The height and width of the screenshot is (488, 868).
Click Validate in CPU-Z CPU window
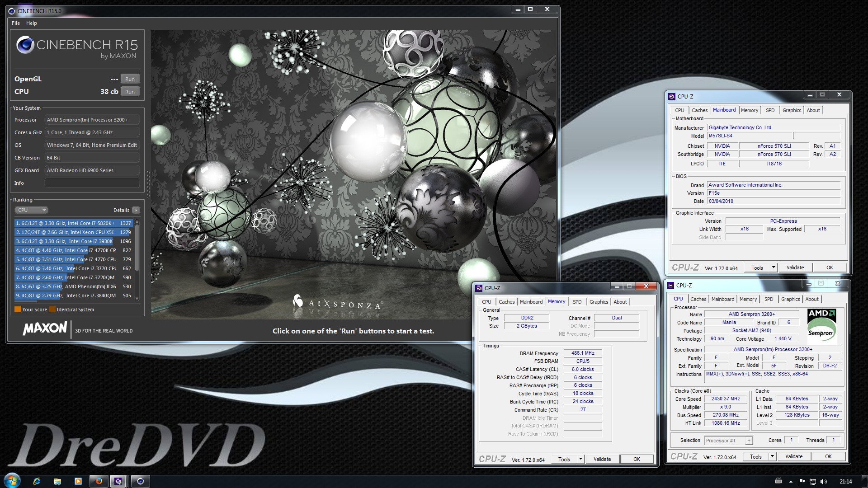click(x=794, y=456)
